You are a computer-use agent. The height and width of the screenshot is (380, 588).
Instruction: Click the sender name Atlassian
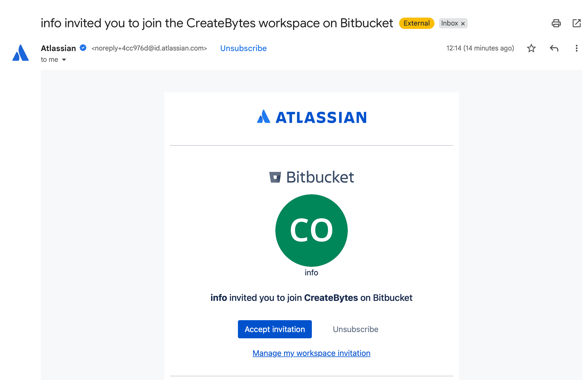pos(58,48)
